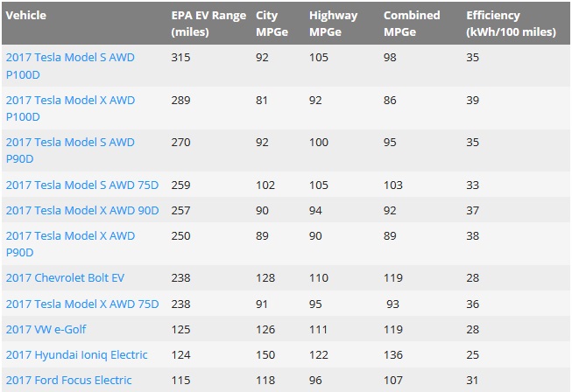Click the 2017 Tesla Model X AWD P90D link
This screenshot has height=392, width=572.
(x=70, y=244)
